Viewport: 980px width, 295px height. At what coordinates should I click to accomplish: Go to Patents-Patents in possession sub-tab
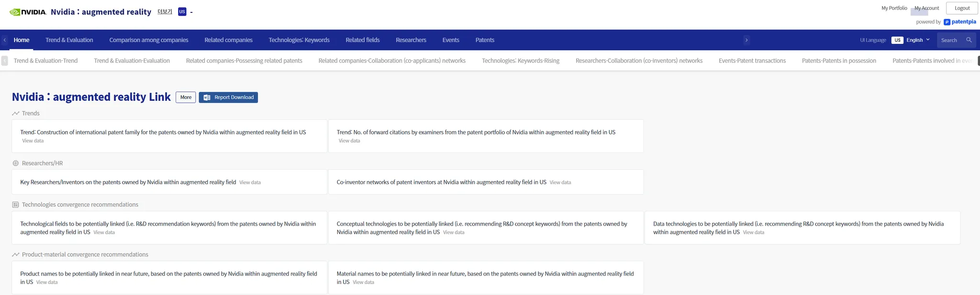839,61
